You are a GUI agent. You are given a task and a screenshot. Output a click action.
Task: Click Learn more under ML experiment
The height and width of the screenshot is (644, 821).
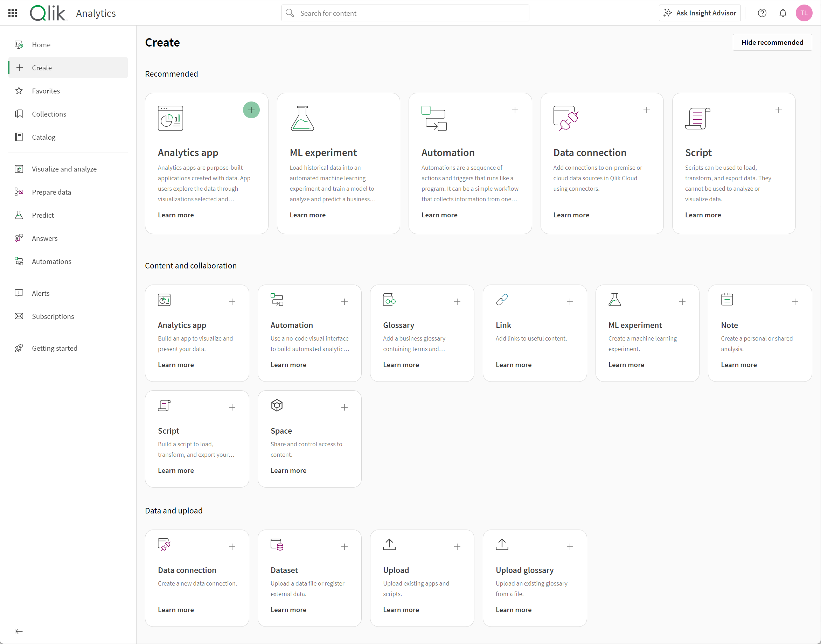click(x=308, y=215)
